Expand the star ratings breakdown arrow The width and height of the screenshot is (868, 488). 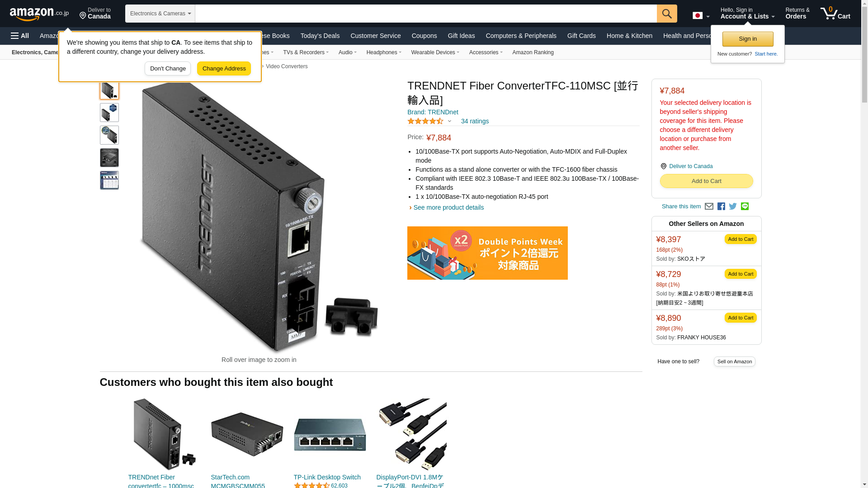click(x=449, y=121)
